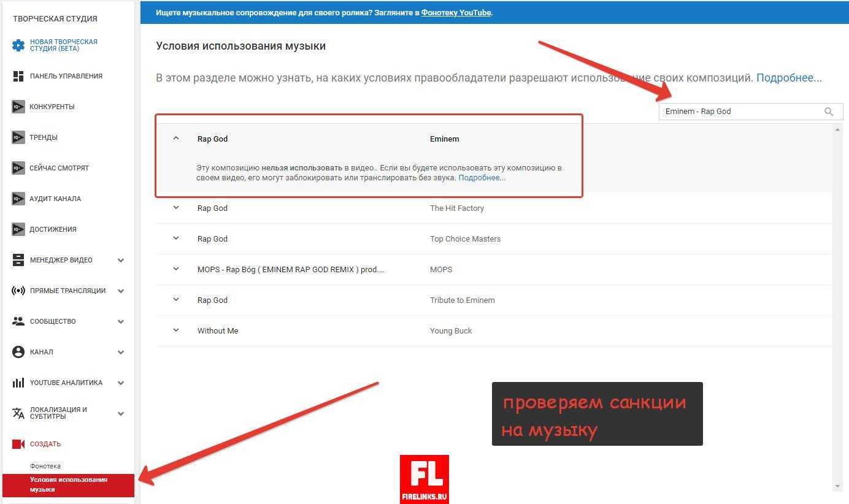Image resolution: width=849 pixels, height=504 pixels.
Task: Expand the СООБЩЕСТВО section arrow
Action: 121,321
